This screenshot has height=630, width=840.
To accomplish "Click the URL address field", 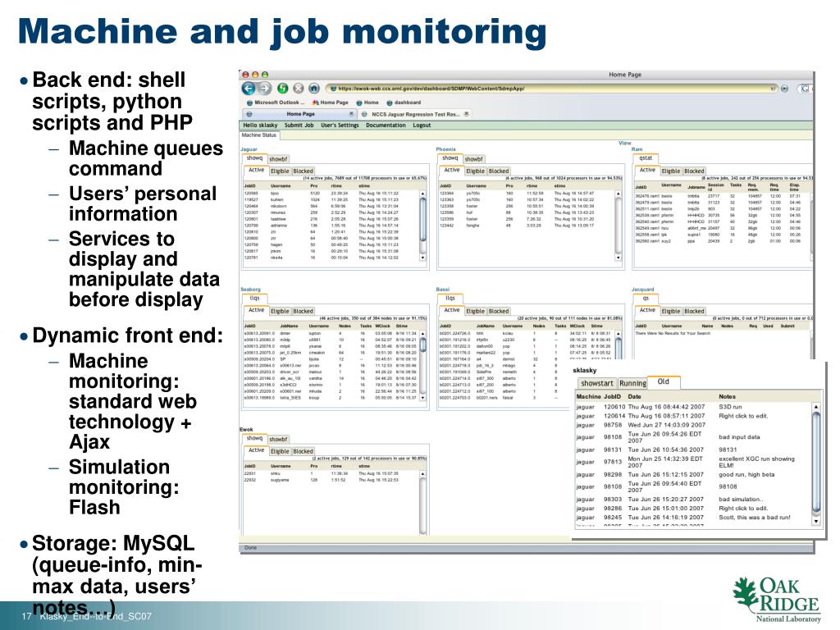I will [x=551, y=89].
